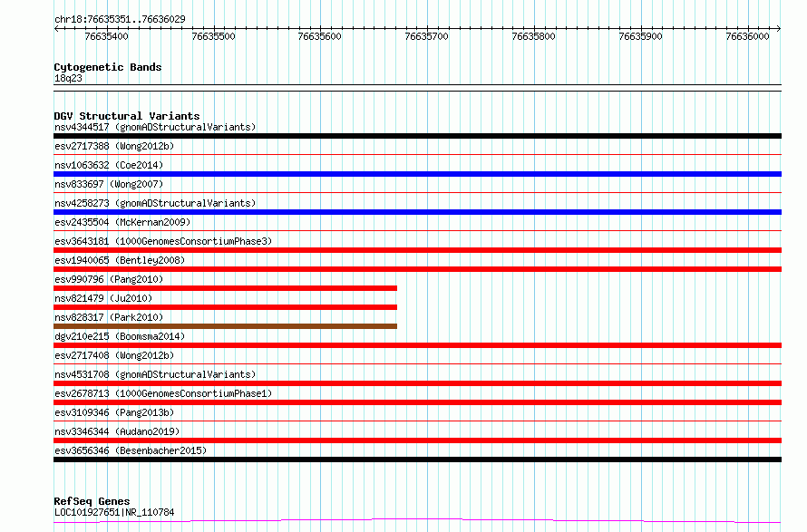The height and width of the screenshot is (532, 807).
Task: Click the black bar under nsv4344517
Action: point(417,136)
